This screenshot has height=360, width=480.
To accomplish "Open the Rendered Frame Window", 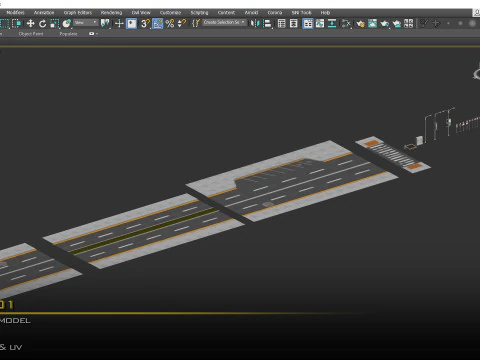I will point(372,23).
